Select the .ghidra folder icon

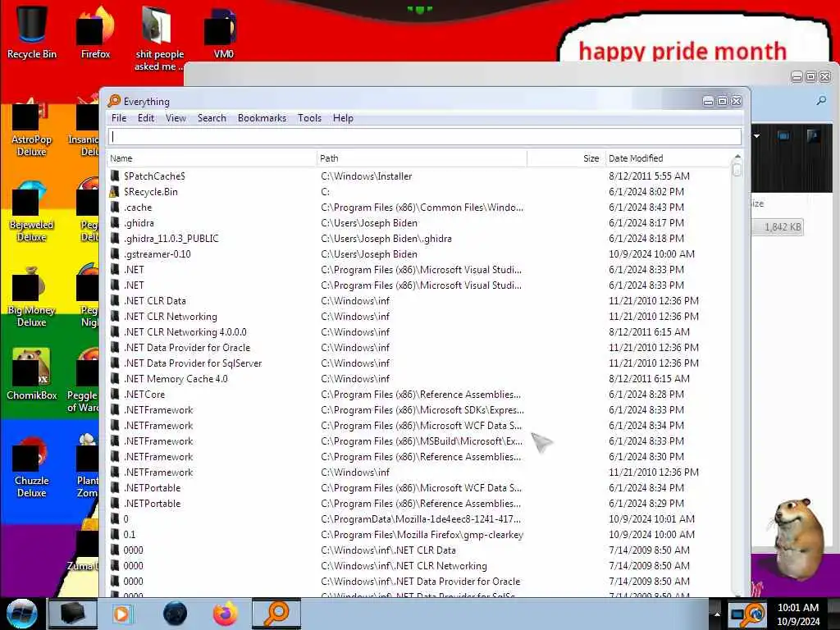click(115, 222)
